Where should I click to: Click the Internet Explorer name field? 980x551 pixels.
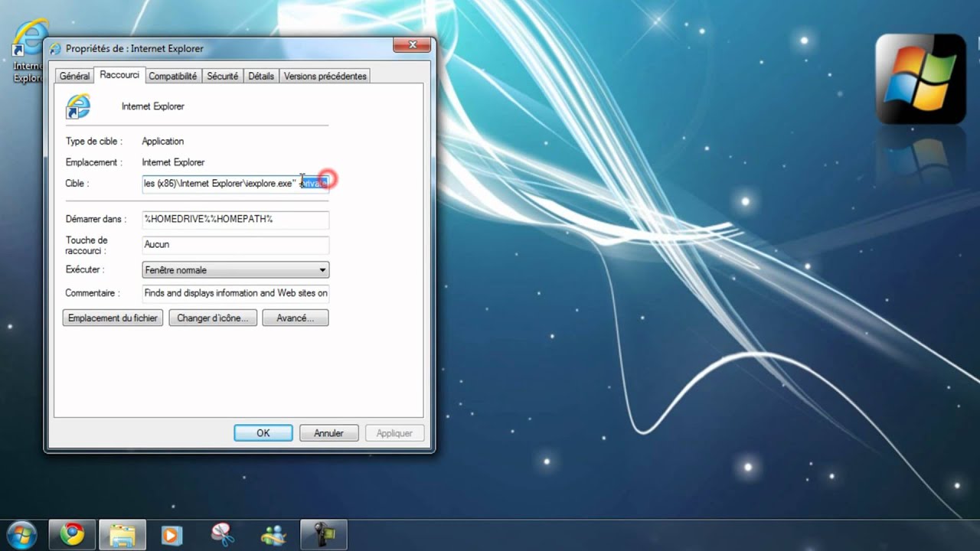point(153,106)
